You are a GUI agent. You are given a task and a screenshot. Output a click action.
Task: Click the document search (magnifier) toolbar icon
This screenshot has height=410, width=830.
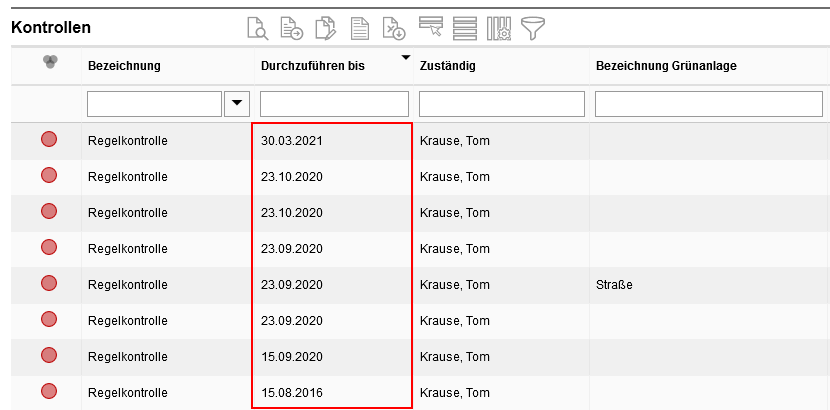pos(258,29)
